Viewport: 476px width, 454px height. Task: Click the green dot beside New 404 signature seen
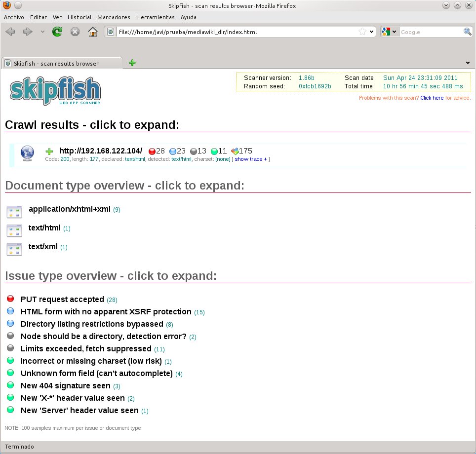coord(10,384)
